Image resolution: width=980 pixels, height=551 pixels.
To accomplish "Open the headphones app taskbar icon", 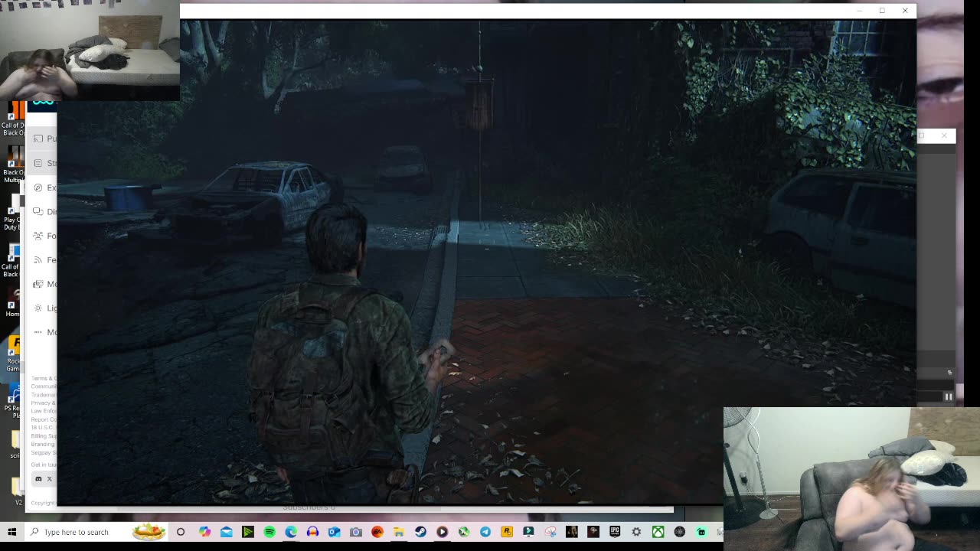I will click(312, 532).
